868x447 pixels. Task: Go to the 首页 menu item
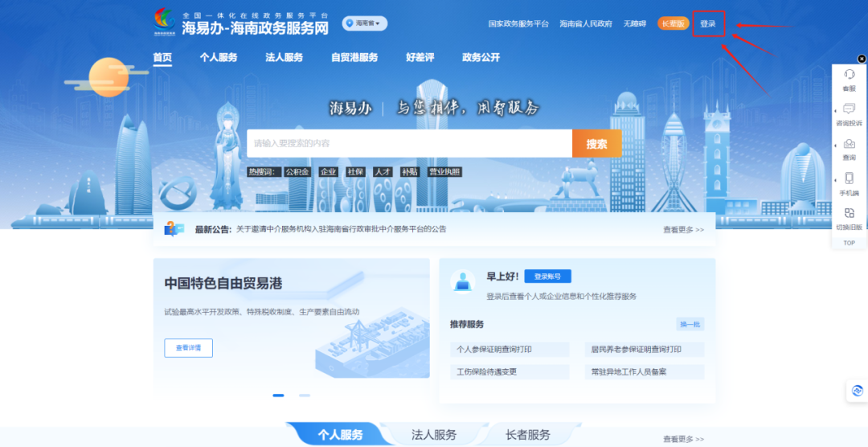point(162,58)
